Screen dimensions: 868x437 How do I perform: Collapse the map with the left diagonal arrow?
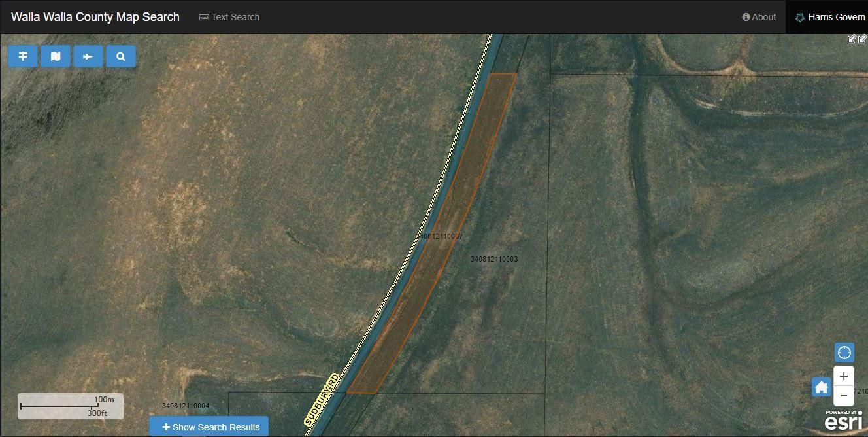coord(851,39)
